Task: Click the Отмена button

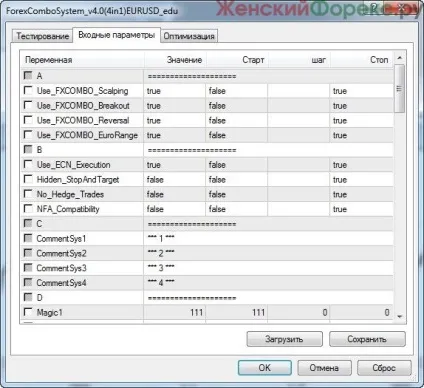Action: click(x=324, y=368)
